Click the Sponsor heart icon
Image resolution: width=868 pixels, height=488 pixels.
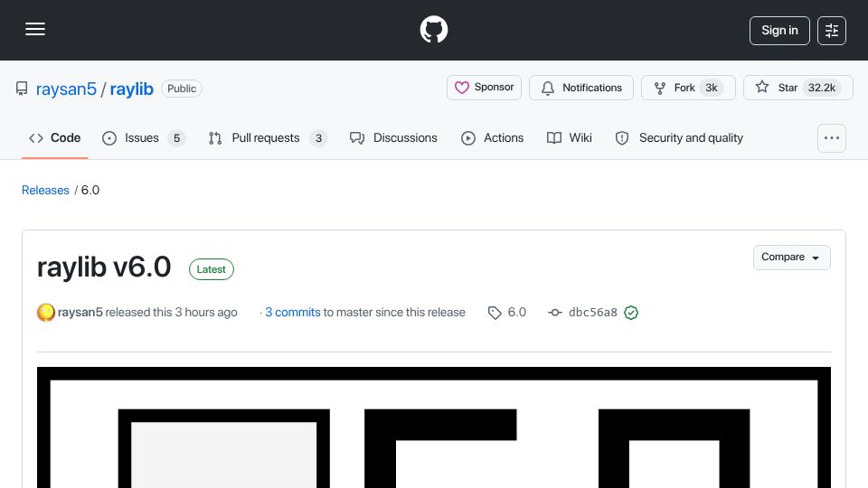(462, 88)
